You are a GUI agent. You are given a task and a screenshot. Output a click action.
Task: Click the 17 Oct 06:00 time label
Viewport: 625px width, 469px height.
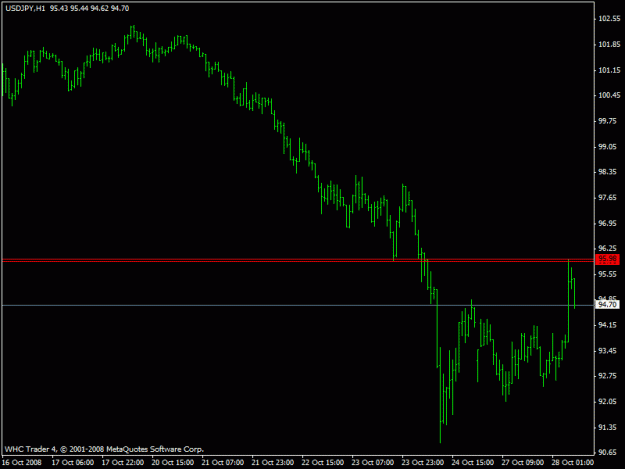pos(73,463)
